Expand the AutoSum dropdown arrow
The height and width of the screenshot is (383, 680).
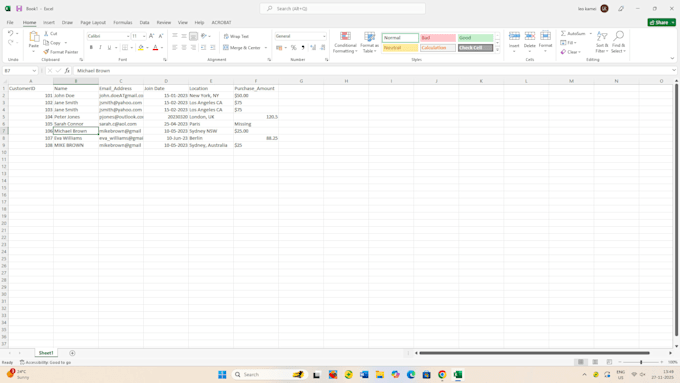[x=590, y=33]
